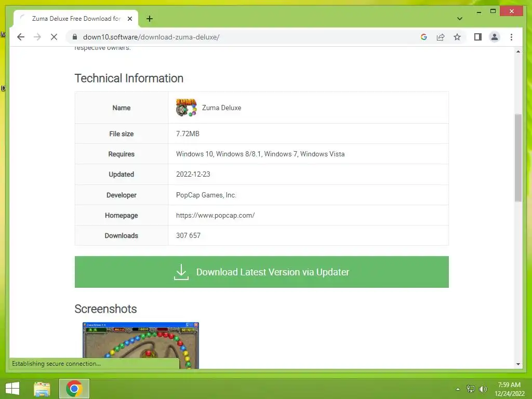Screen dimensions: 532x399
Task: Open the Windows Start button
Action: [12, 389]
